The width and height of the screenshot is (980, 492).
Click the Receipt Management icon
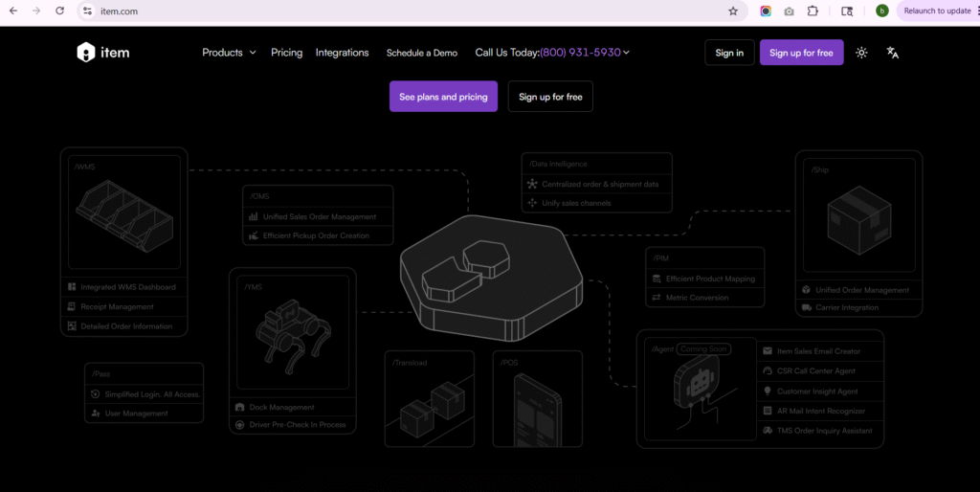coord(72,306)
